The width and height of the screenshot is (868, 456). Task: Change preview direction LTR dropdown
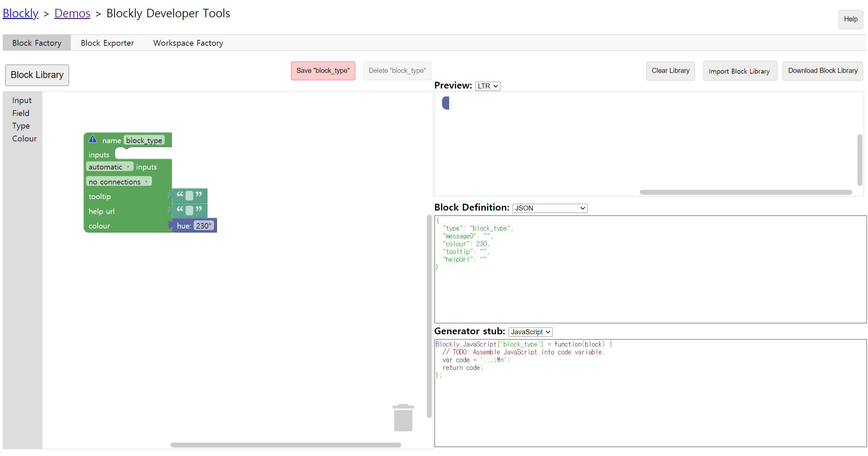click(x=487, y=86)
